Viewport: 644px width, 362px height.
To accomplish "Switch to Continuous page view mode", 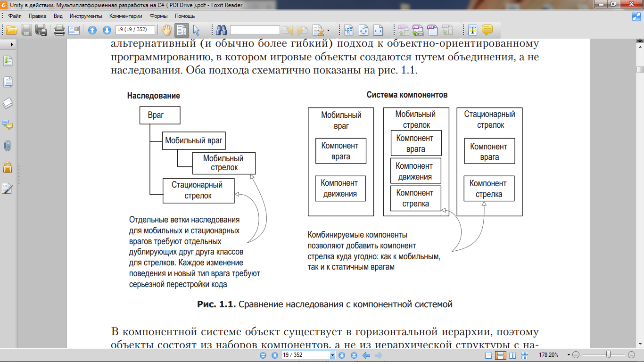I will pos(500,355).
